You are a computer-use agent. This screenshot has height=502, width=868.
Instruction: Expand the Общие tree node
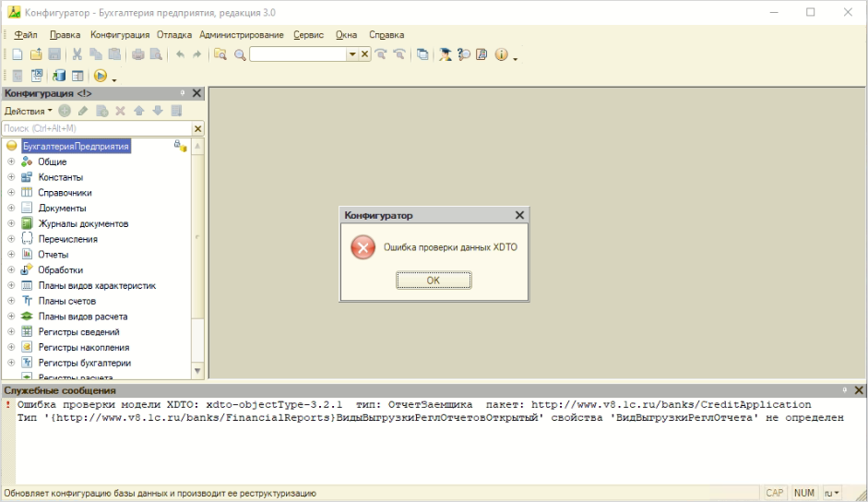[11, 161]
